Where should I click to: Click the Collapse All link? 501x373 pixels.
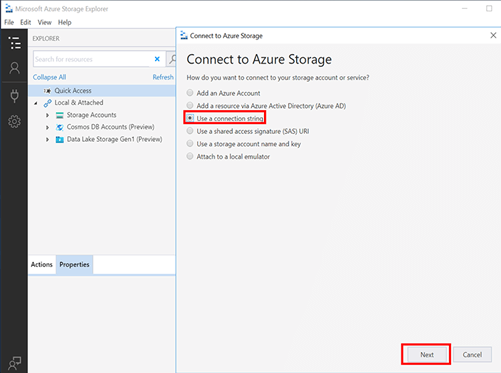[49, 77]
